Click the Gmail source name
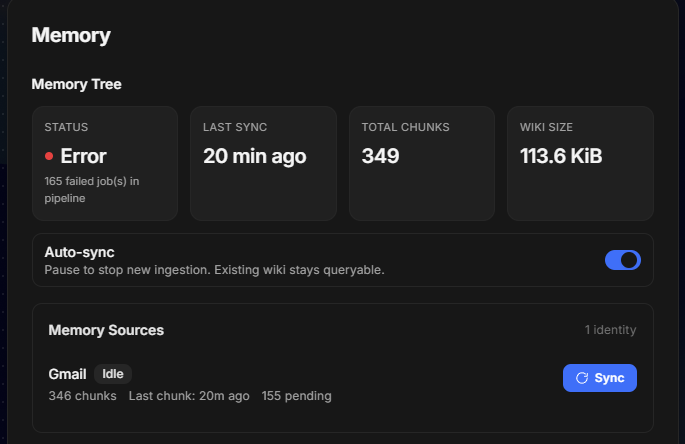This screenshot has width=685, height=444. click(x=67, y=374)
